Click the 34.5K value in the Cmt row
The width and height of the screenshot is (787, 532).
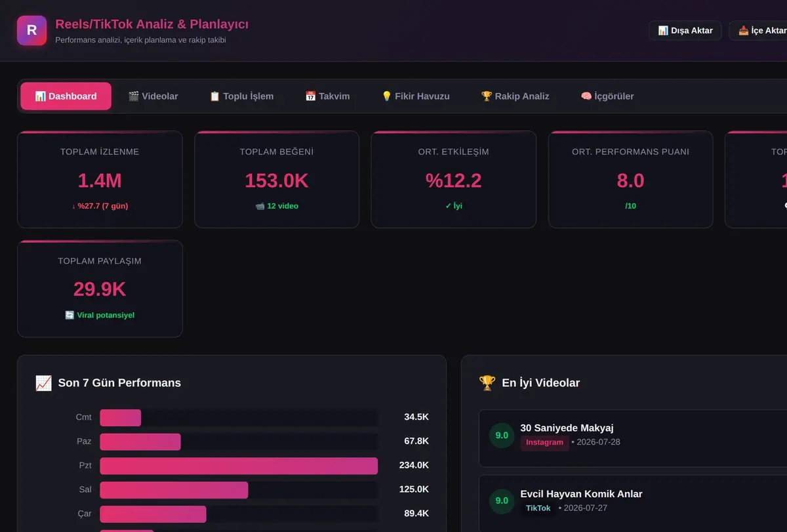pyautogui.click(x=416, y=418)
